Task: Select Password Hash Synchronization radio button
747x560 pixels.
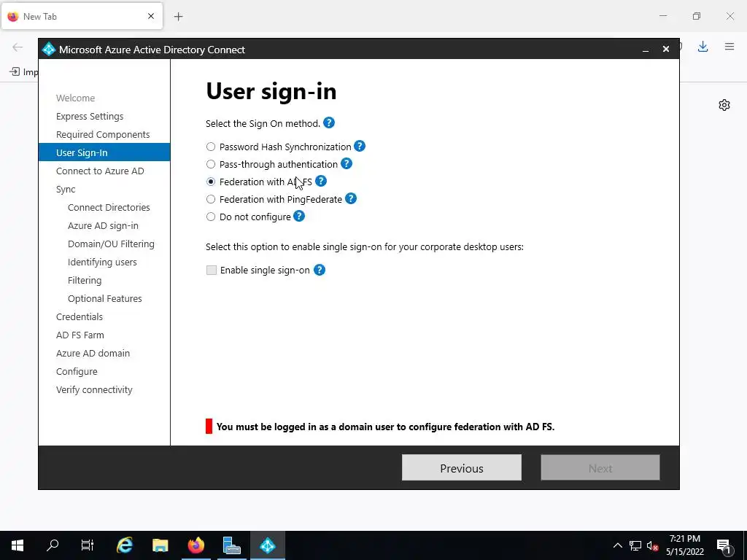Action: point(211,147)
